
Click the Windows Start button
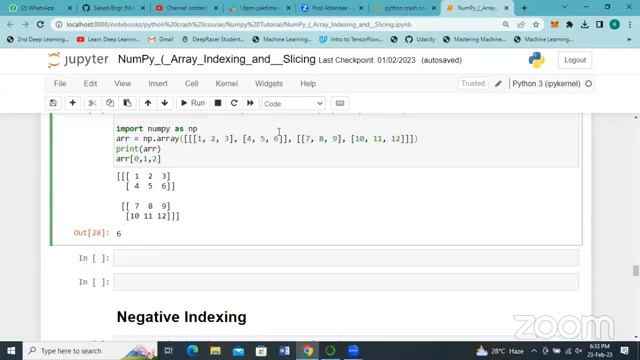[x=11, y=351]
